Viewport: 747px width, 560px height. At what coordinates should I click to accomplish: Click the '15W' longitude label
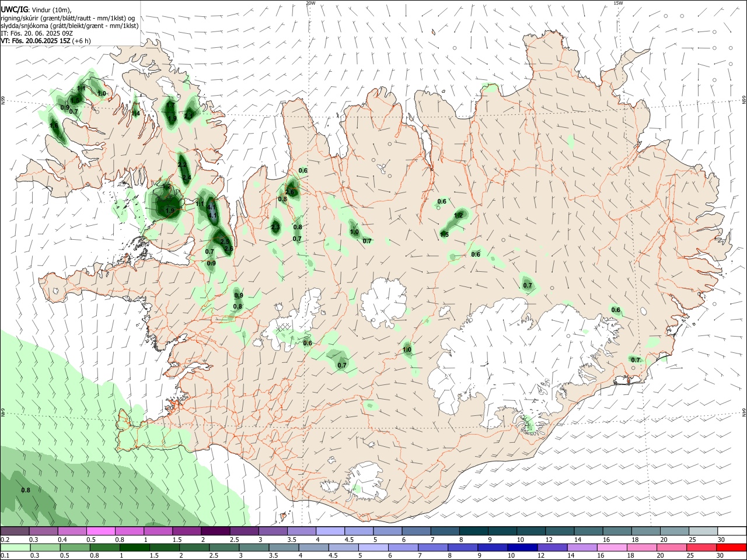pyautogui.click(x=618, y=3)
